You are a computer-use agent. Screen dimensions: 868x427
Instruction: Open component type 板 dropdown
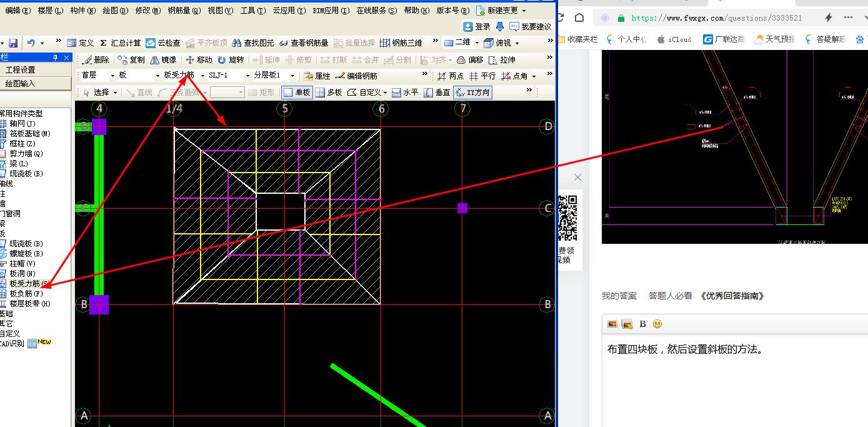pyautogui.click(x=157, y=76)
